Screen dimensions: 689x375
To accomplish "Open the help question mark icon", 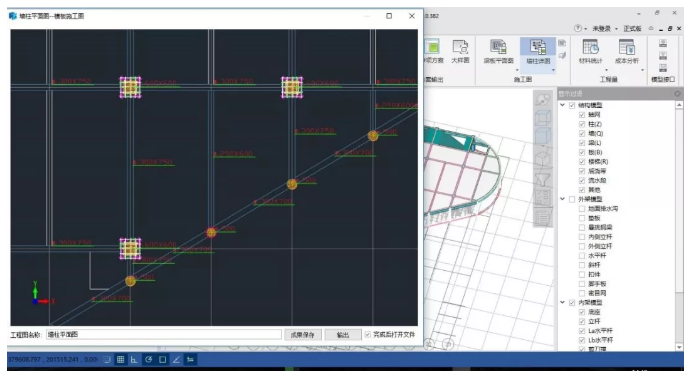I will click(x=578, y=29).
